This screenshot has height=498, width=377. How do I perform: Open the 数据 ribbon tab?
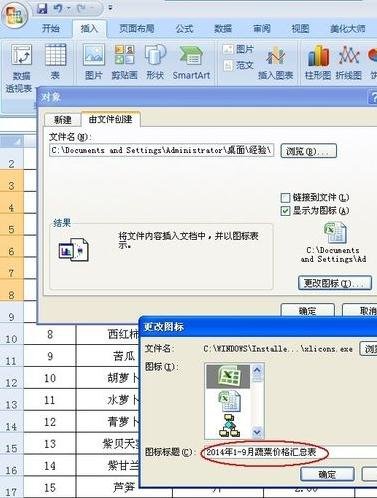[223, 29]
